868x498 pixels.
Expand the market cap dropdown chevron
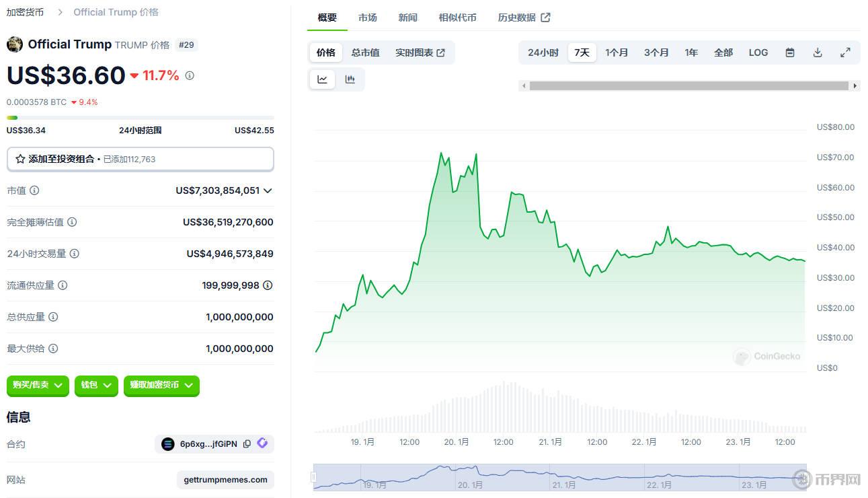pyautogui.click(x=268, y=190)
